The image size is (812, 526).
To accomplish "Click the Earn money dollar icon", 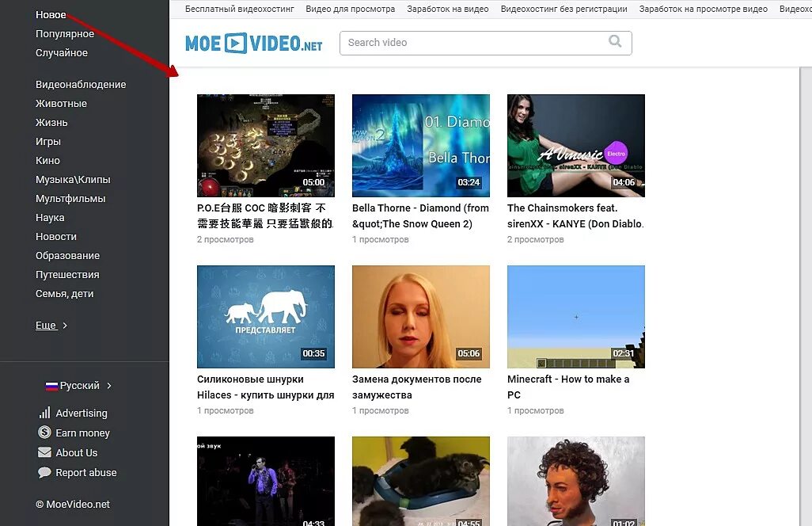I will pyautogui.click(x=44, y=433).
